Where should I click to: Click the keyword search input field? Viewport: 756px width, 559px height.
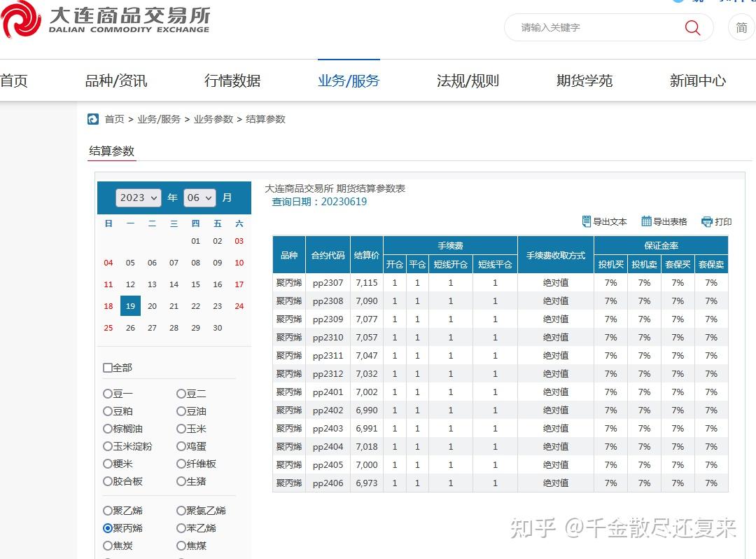[x=595, y=27]
